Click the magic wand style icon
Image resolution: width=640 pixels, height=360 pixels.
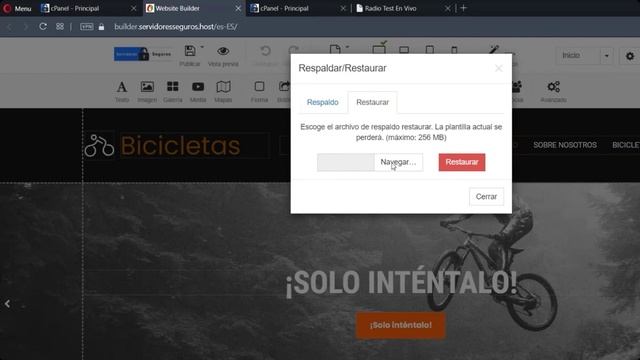click(494, 49)
